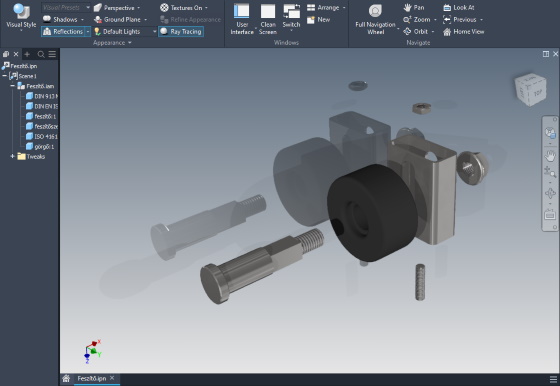
Task: Select the DIN 913 component
Action: pyautogui.click(x=42, y=96)
